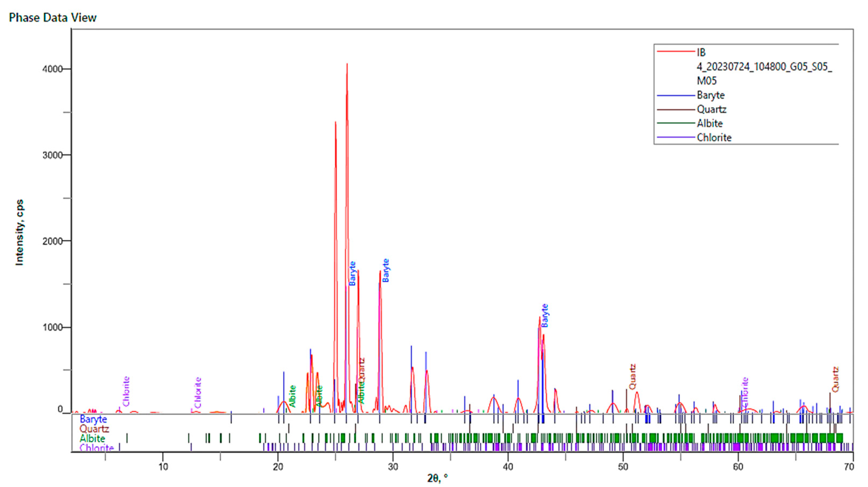Click the Quartz label near 51 degrees
This screenshot has width=868, height=487.
tap(632, 376)
